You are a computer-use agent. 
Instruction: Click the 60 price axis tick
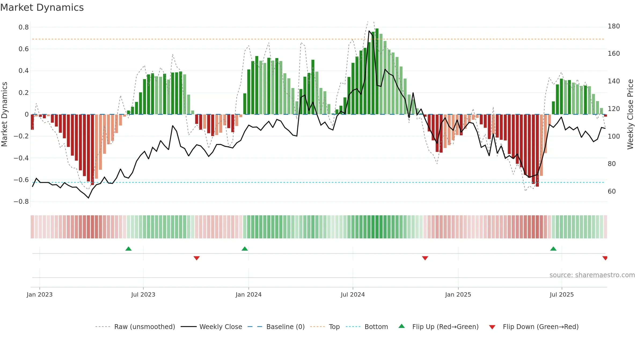(x=612, y=191)
